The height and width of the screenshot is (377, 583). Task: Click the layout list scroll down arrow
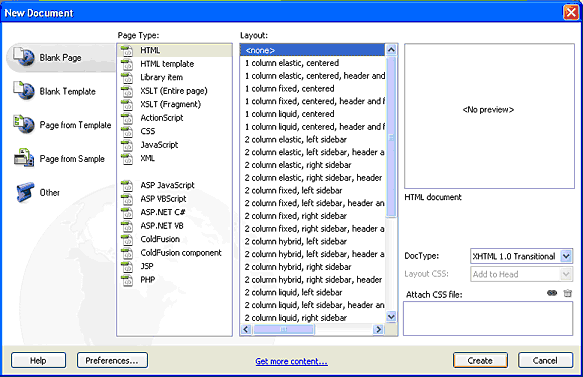click(391, 317)
